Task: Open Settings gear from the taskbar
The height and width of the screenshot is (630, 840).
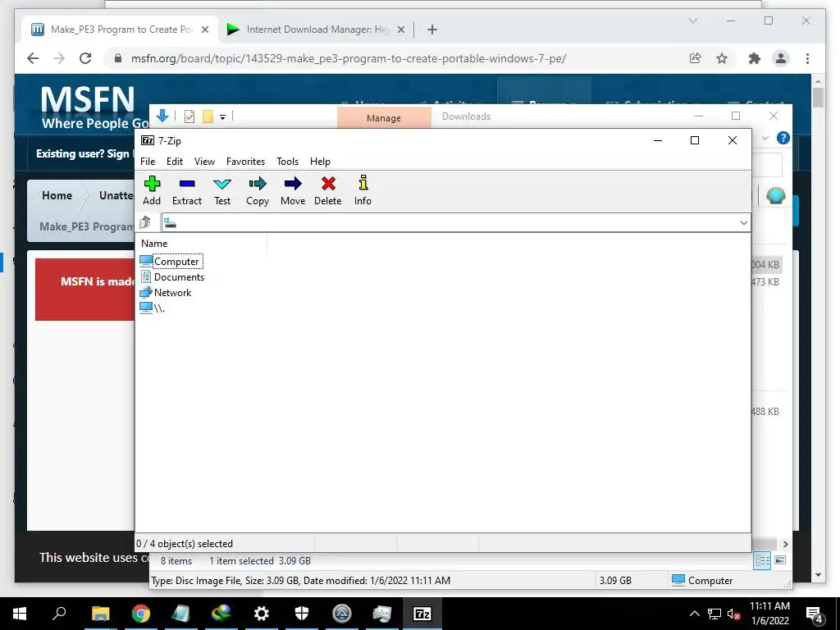Action: [262, 614]
